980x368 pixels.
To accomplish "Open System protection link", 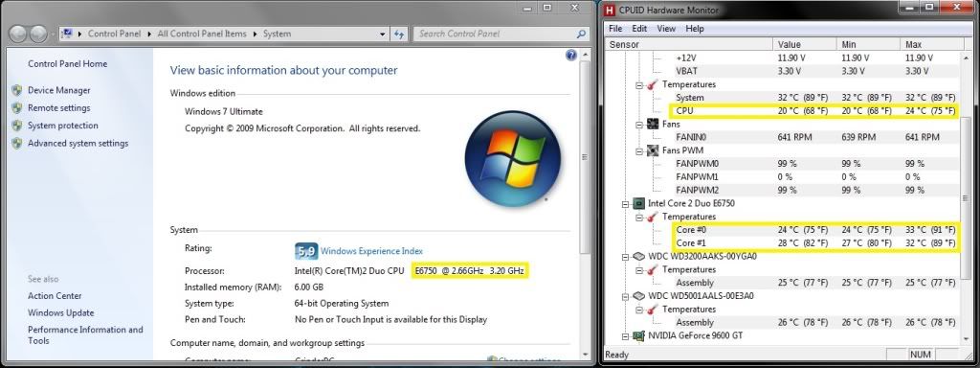I will (x=62, y=126).
